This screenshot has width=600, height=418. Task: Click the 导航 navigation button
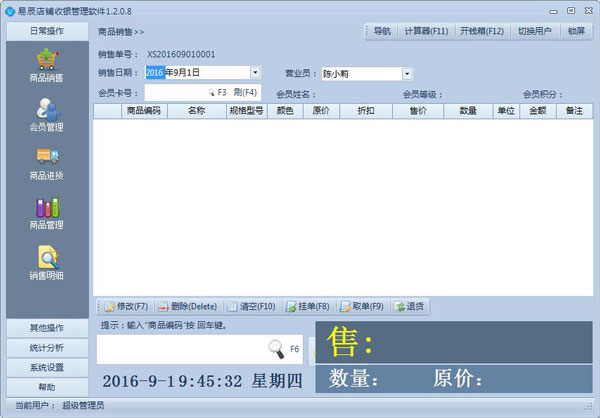pyautogui.click(x=382, y=31)
